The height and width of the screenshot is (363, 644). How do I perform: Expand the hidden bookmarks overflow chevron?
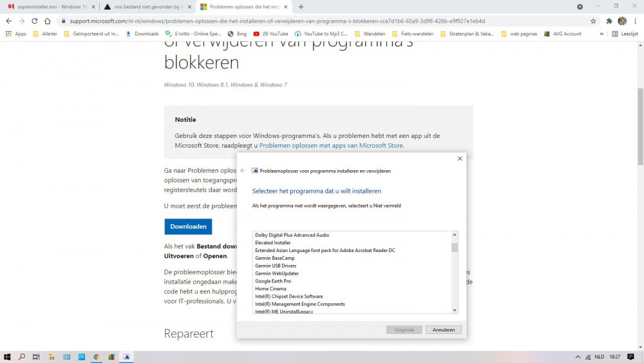601,34
